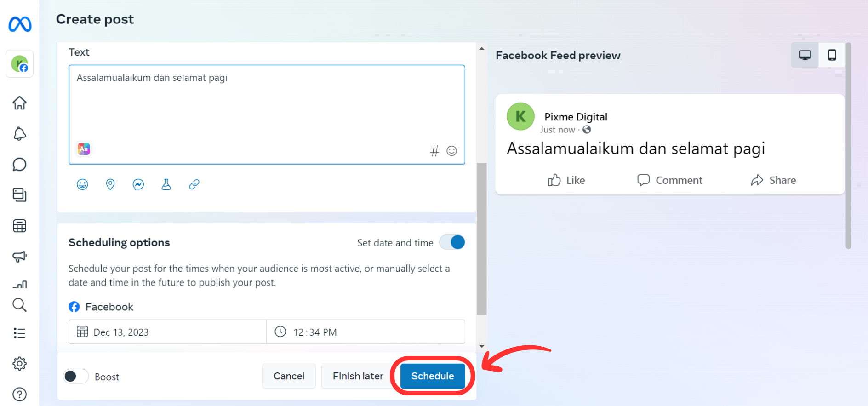
Task: Click the hashtag icon in text box
Action: coord(434,151)
